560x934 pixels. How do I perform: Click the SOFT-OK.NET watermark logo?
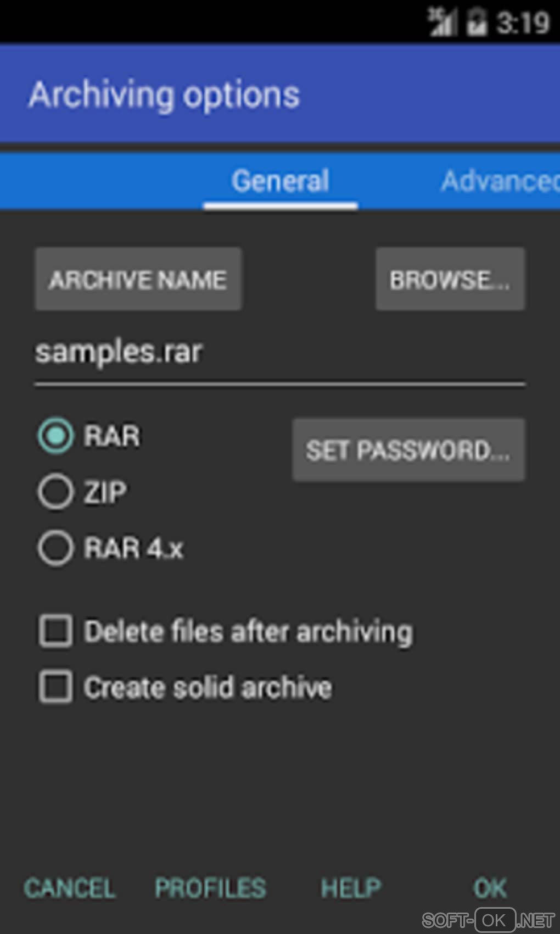[x=489, y=920]
